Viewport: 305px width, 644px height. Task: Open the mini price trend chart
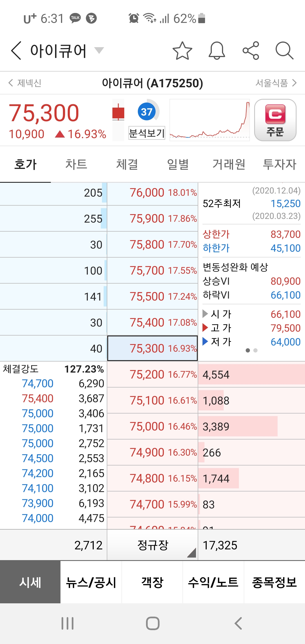pyautogui.click(x=210, y=120)
